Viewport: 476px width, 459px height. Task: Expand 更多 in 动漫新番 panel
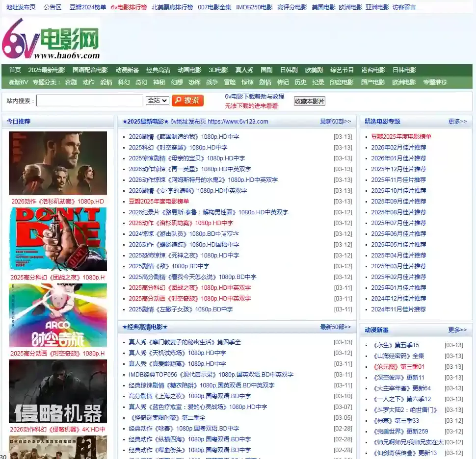point(457,330)
